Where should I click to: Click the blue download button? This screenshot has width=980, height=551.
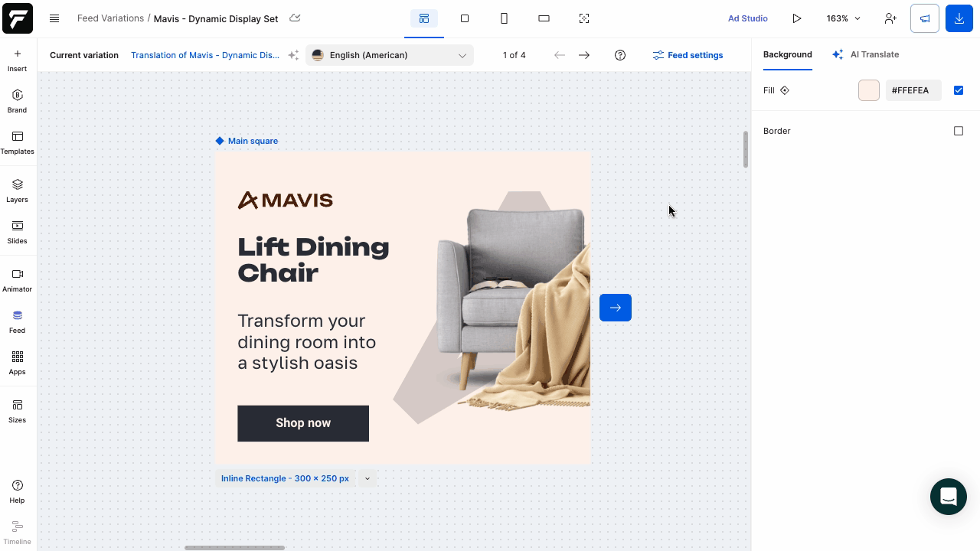point(959,18)
